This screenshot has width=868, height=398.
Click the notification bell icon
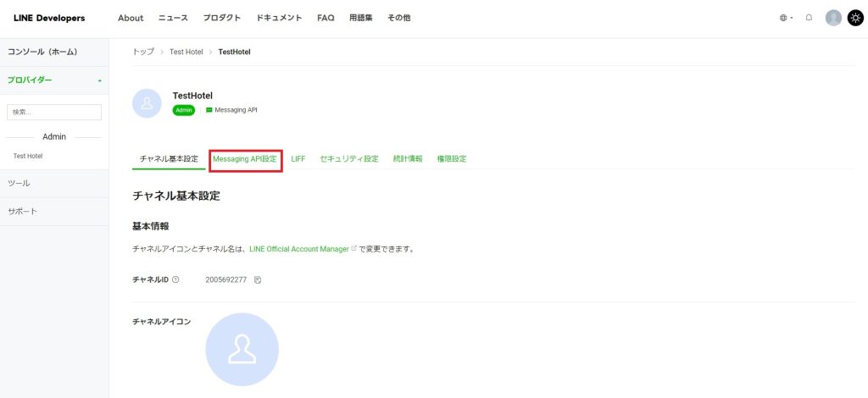[809, 18]
